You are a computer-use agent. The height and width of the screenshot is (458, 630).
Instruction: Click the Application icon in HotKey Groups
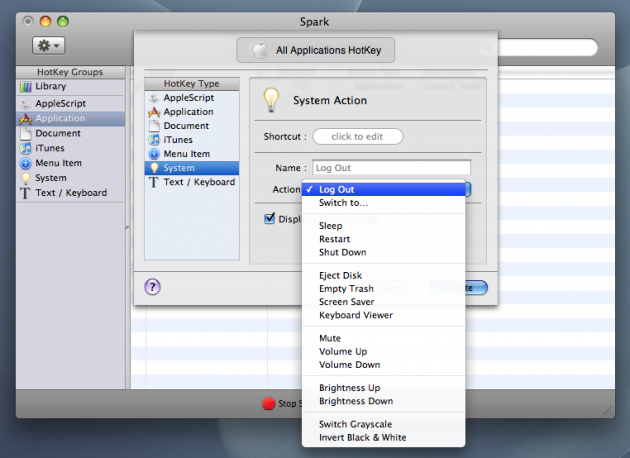pos(26,119)
